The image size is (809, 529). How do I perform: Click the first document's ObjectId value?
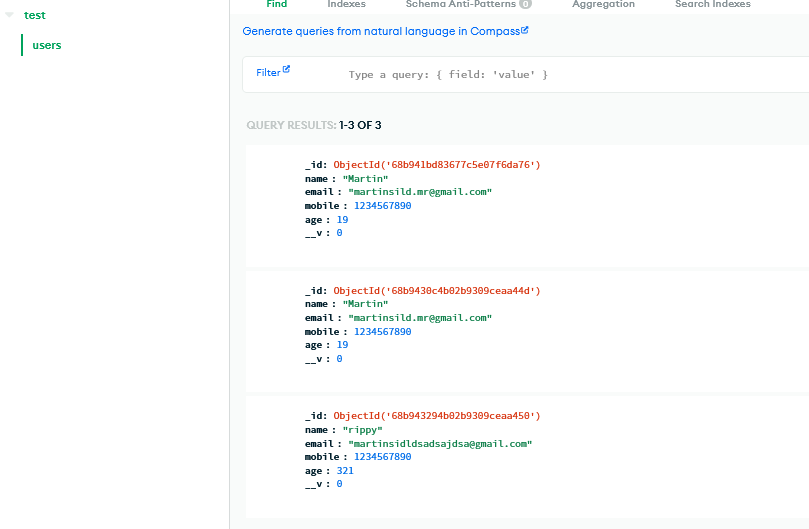point(437,165)
